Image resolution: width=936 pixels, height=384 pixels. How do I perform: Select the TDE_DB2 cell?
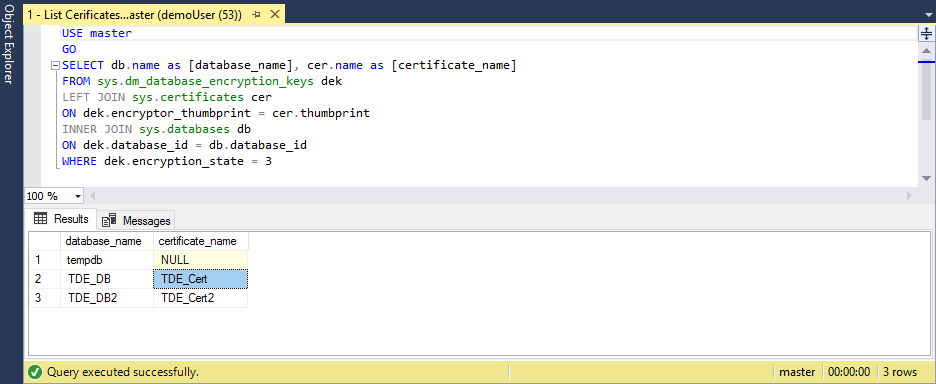click(x=107, y=298)
